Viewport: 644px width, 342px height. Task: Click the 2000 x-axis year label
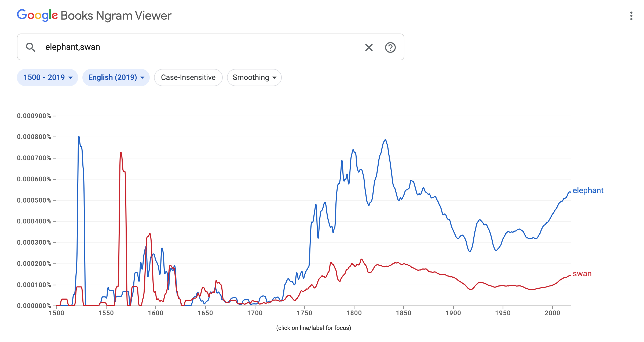pyautogui.click(x=552, y=313)
